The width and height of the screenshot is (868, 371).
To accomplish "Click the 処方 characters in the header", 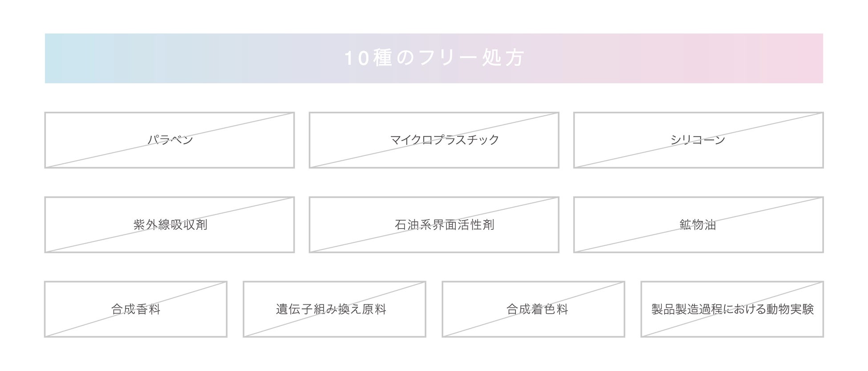I will 503,58.
